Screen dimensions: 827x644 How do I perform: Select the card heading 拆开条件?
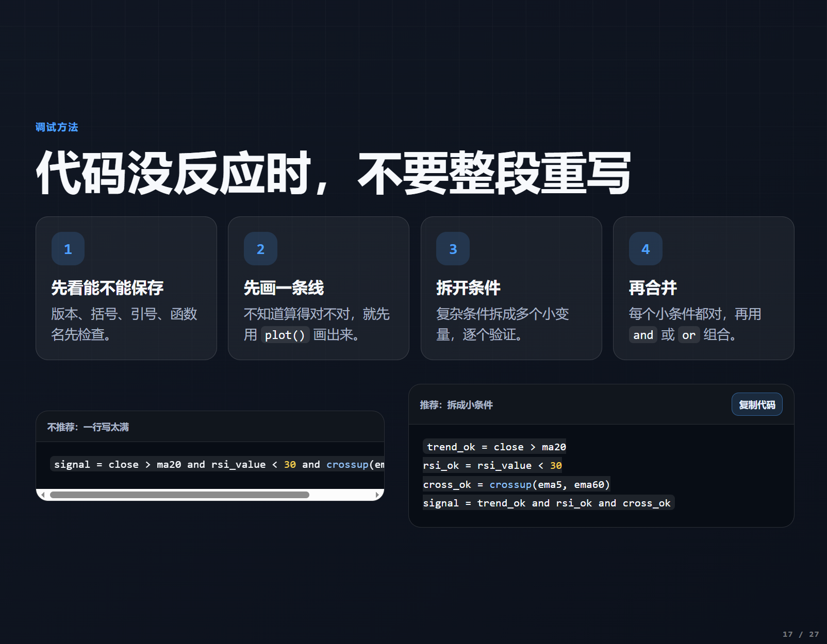pos(468,287)
